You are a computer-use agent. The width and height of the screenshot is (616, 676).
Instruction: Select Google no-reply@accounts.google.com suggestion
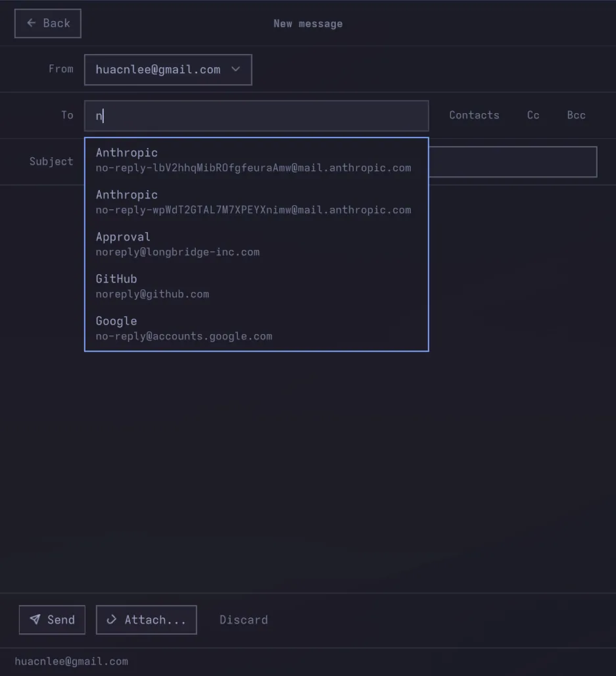pyautogui.click(x=256, y=329)
